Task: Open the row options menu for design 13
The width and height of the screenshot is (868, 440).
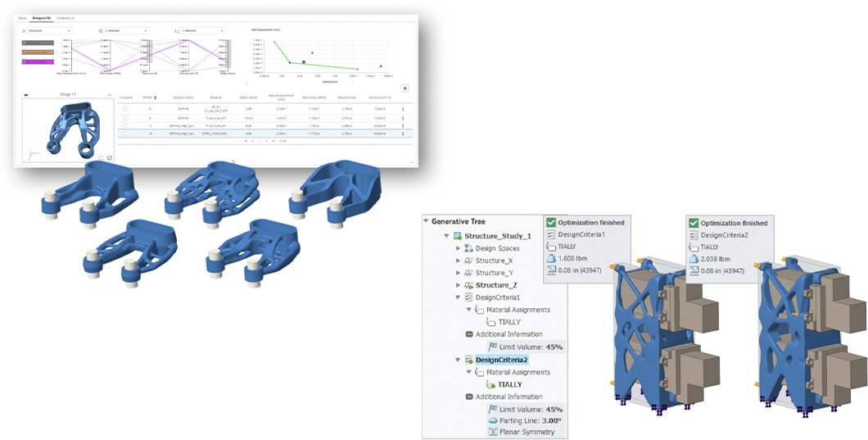Action: coord(402,133)
